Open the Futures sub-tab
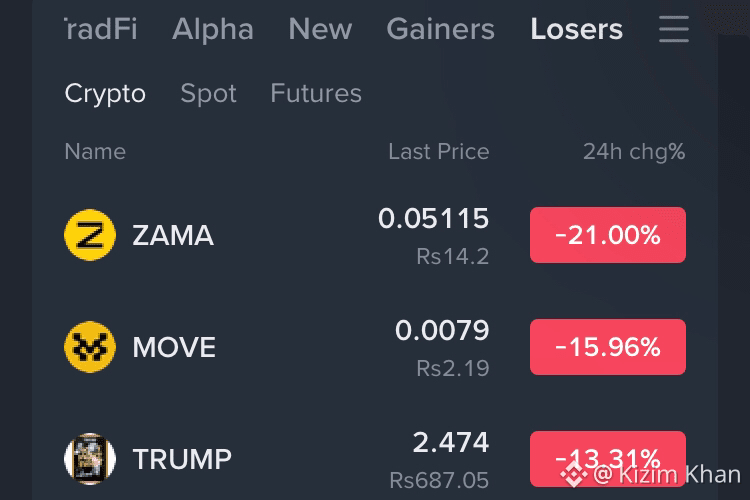 316,93
